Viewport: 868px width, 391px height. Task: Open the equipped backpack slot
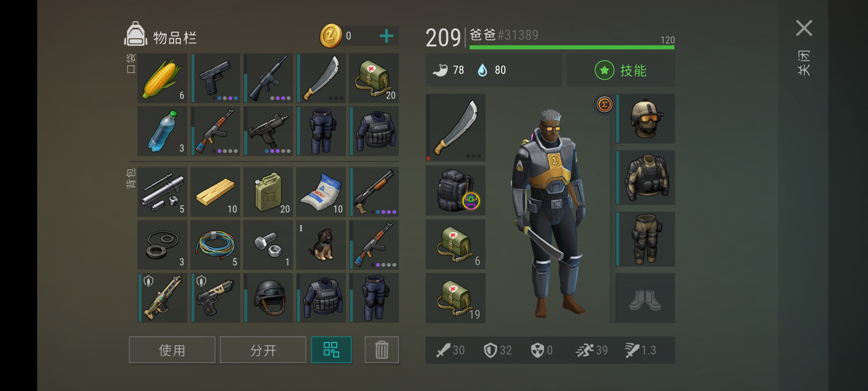pyautogui.click(x=455, y=190)
